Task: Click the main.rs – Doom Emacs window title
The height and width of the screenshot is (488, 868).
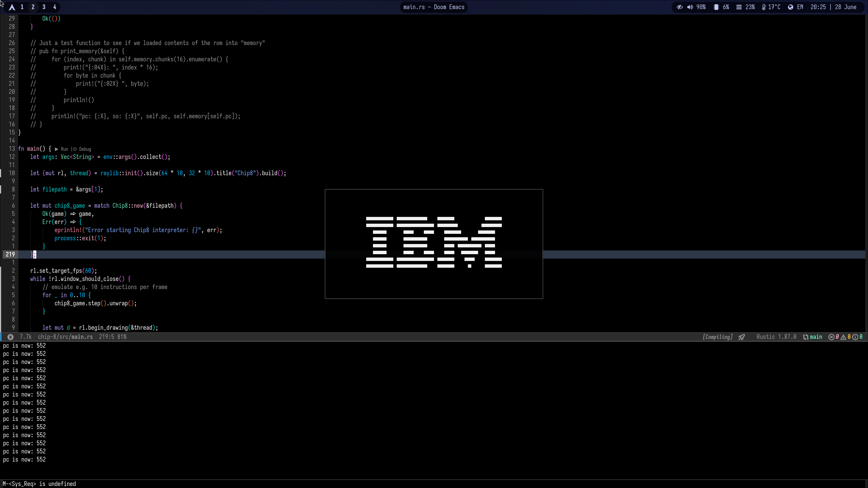Action: click(434, 7)
